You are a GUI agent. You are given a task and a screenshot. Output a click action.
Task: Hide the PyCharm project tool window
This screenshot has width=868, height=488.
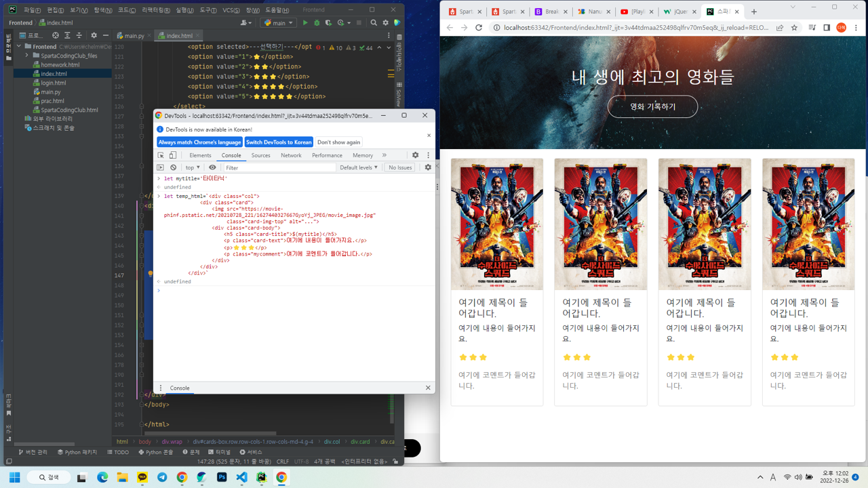(x=105, y=36)
